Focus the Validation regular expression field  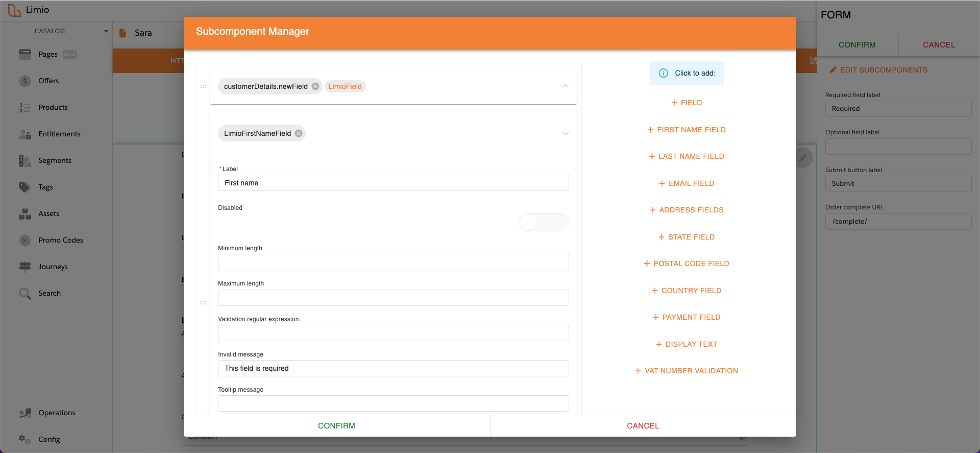pos(393,333)
